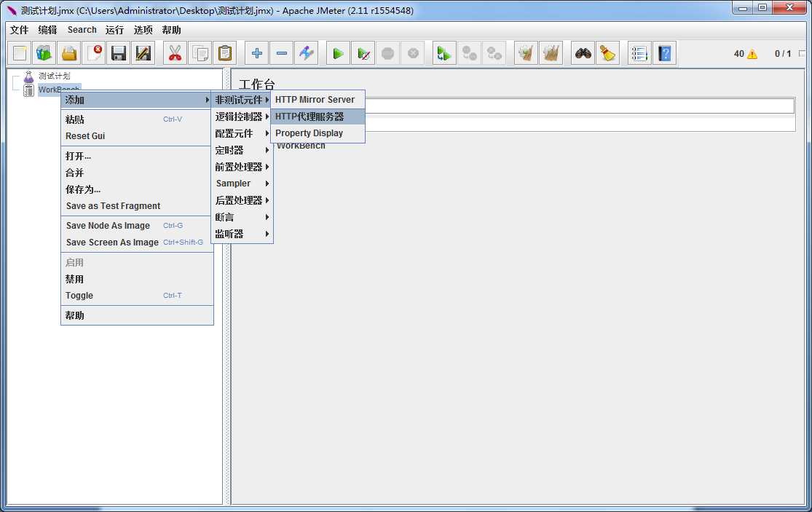Select 测试计划 node in the tree
This screenshot has width=812, height=512.
54,76
